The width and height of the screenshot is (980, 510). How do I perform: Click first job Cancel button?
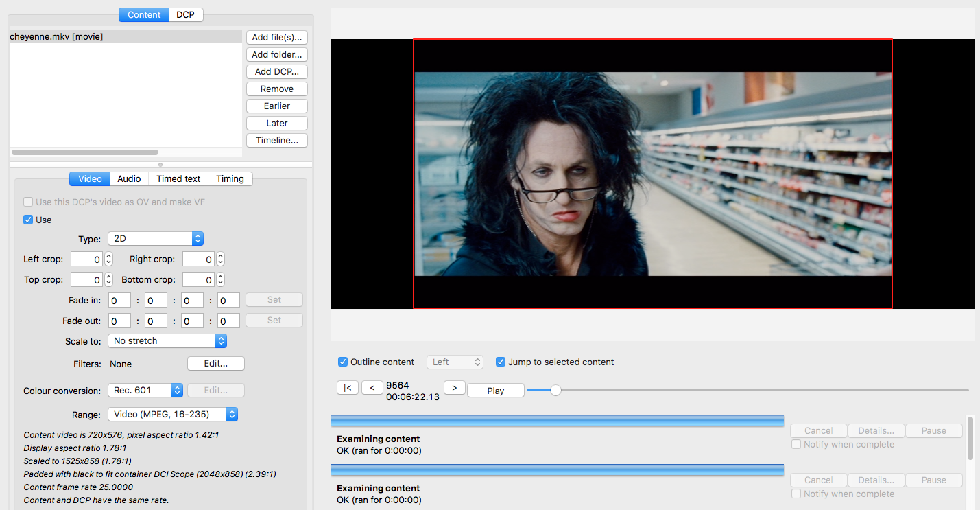[x=819, y=430]
